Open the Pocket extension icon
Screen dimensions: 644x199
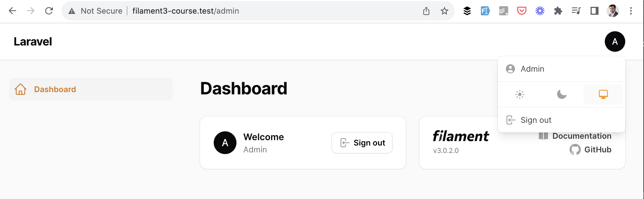[x=522, y=11]
